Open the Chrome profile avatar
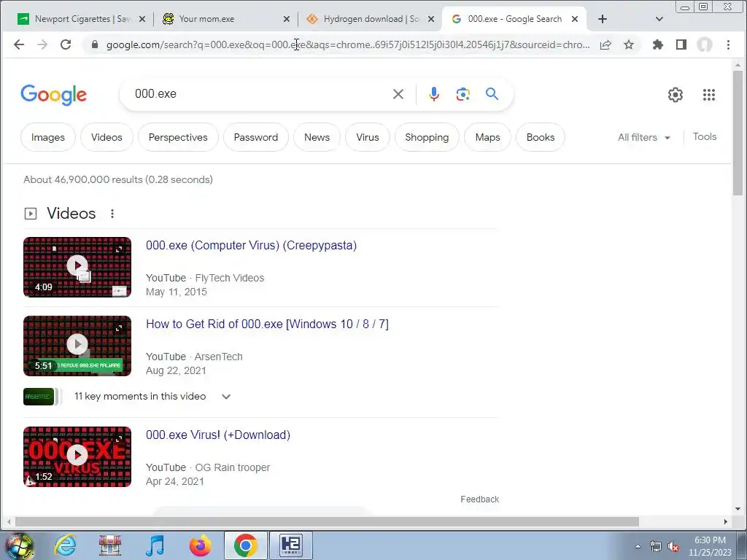 pos(705,44)
